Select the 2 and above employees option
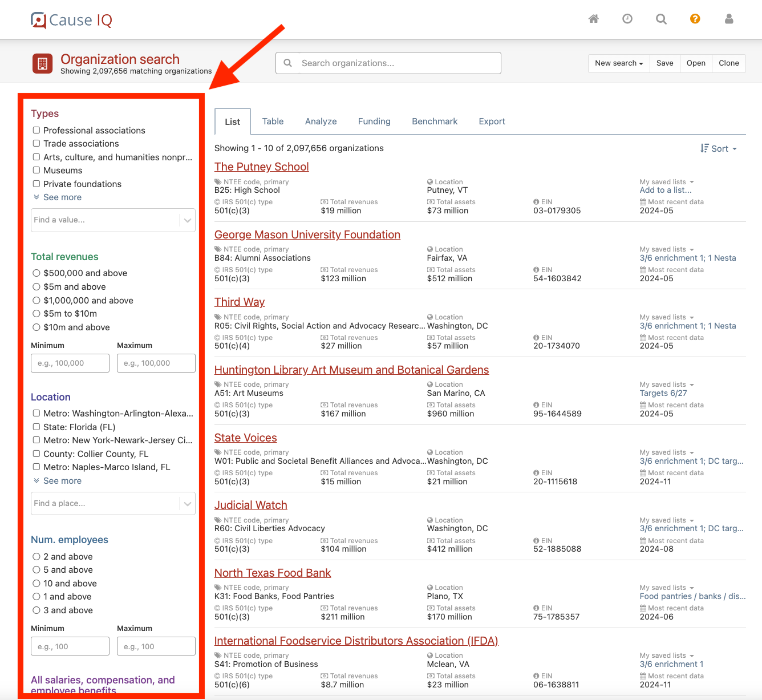This screenshot has height=700, width=762. (37, 556)
